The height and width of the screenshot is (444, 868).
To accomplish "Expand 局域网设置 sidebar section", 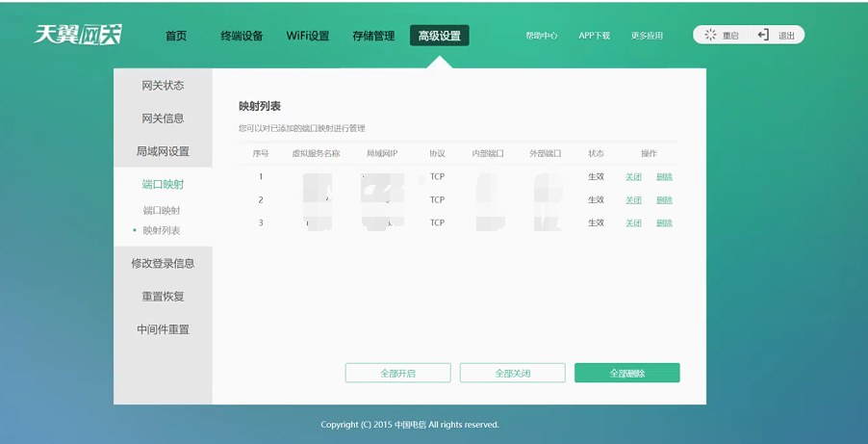I will tap(163, 151).
